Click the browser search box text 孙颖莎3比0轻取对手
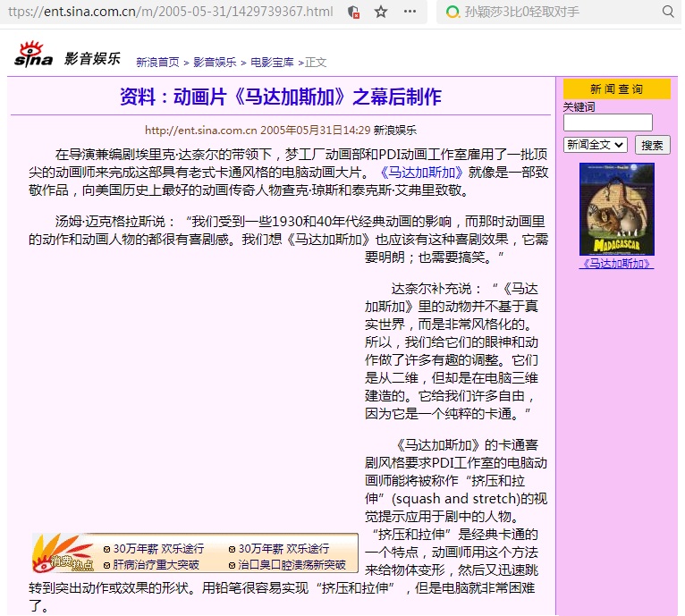685x616 pixels. [521, 12]
